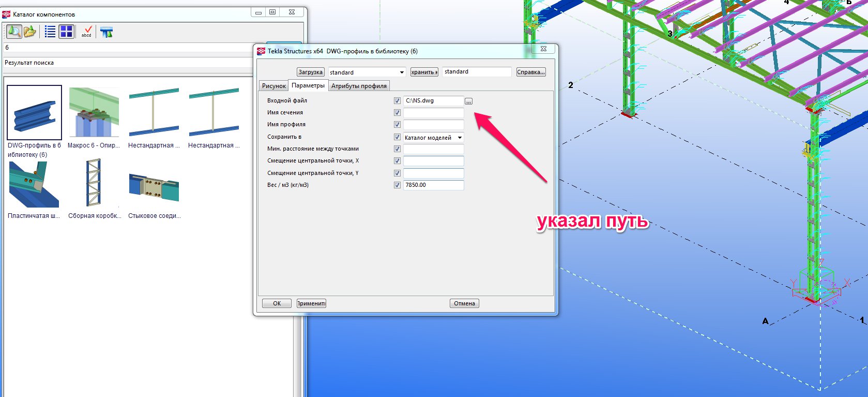This screenshot has width=868, height=397.
Task: Click grid label '2' in the 3D model view
Action: pos(571,85)
